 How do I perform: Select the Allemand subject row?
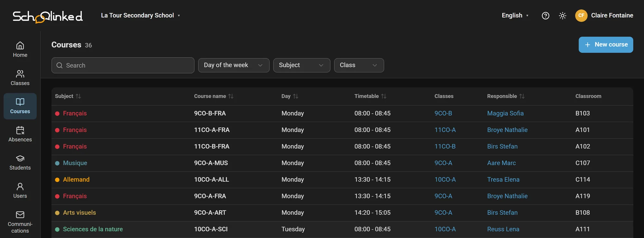point(342,180)
